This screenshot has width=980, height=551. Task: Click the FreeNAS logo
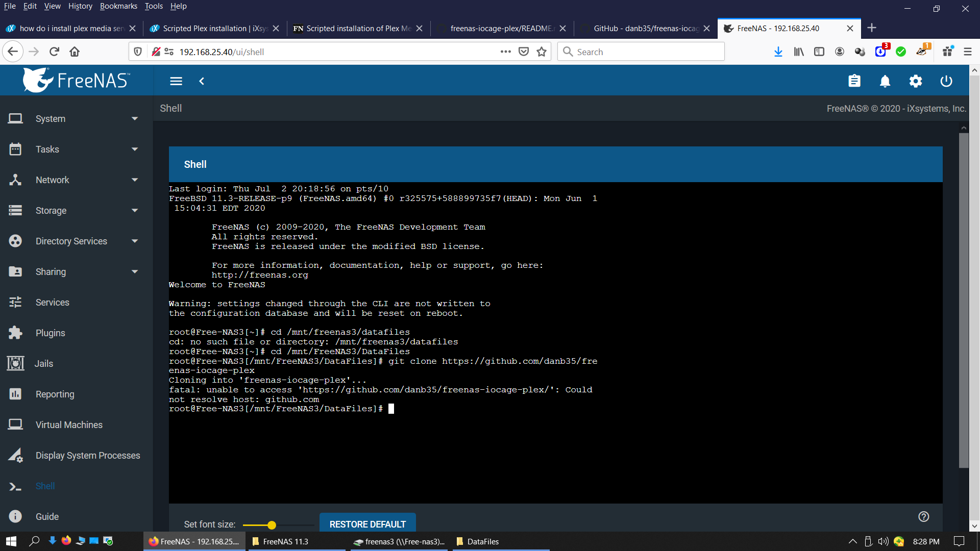point(77,80)
